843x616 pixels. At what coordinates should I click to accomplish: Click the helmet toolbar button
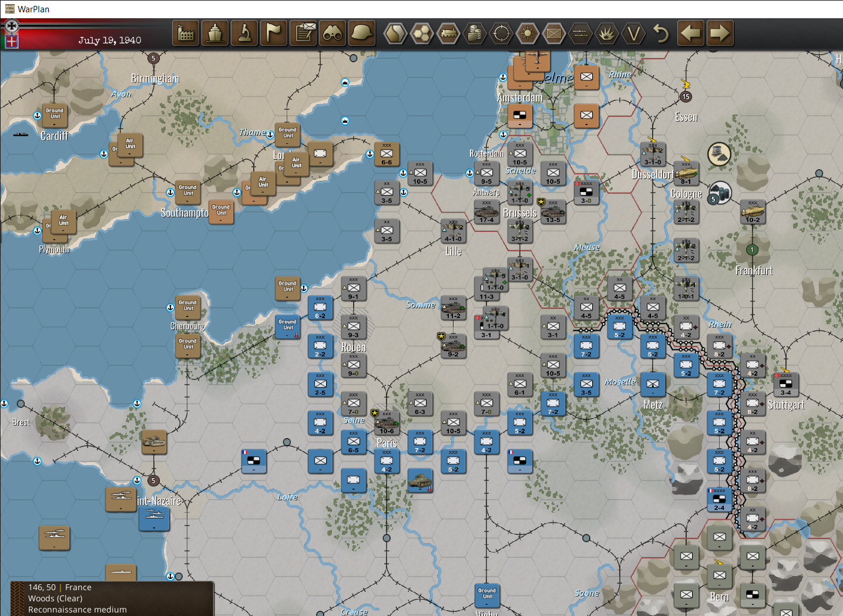(362, 33)
